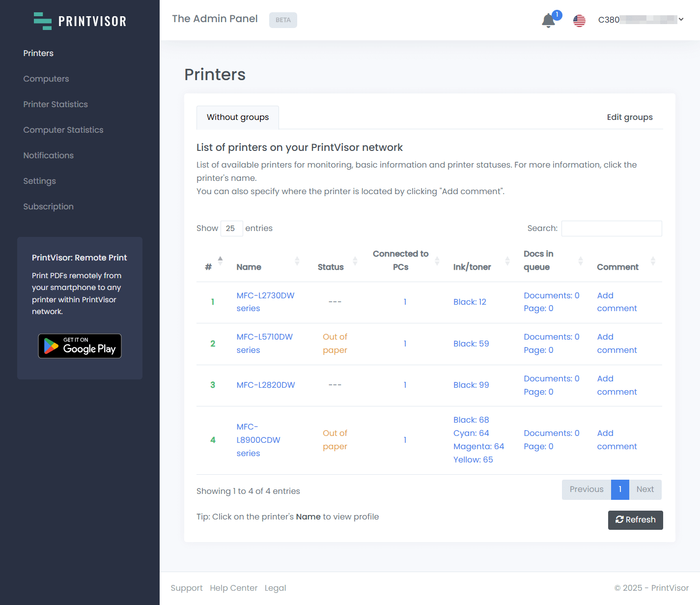This screenshot has height=605, width=700.
Task: Click the PrintVisor logo
Action: pyautogui.click(x=80, y=21)
